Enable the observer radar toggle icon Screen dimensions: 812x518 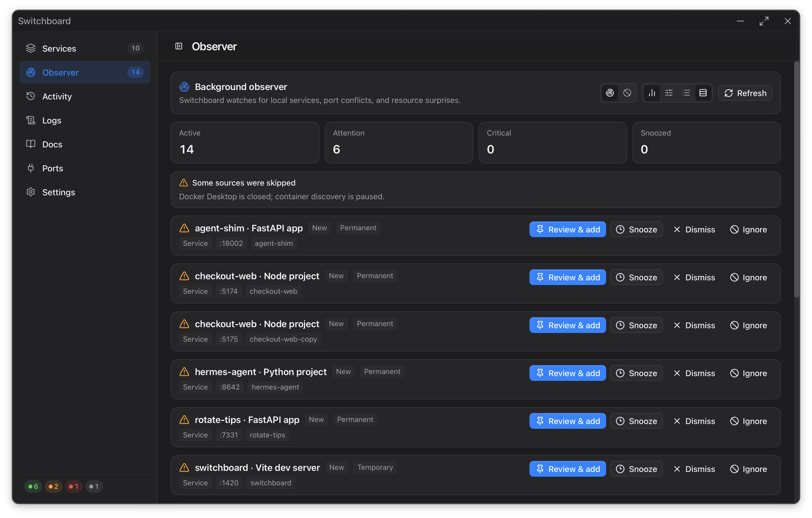(x=610, y=93)
